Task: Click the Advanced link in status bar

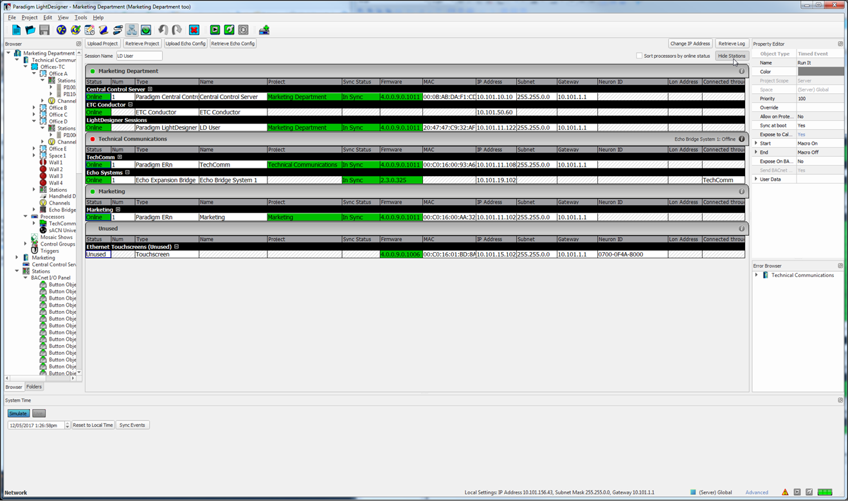Action: pos(757,492)
